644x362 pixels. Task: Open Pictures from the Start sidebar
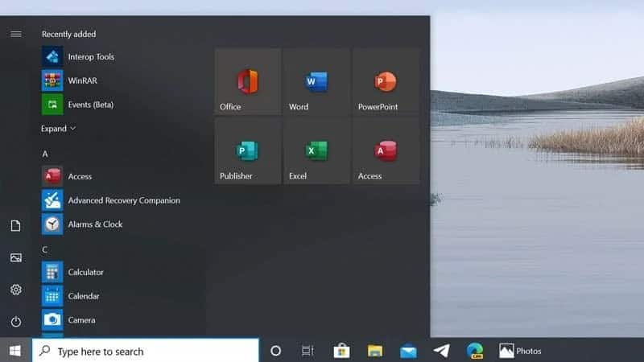click(x=15, y=257)
